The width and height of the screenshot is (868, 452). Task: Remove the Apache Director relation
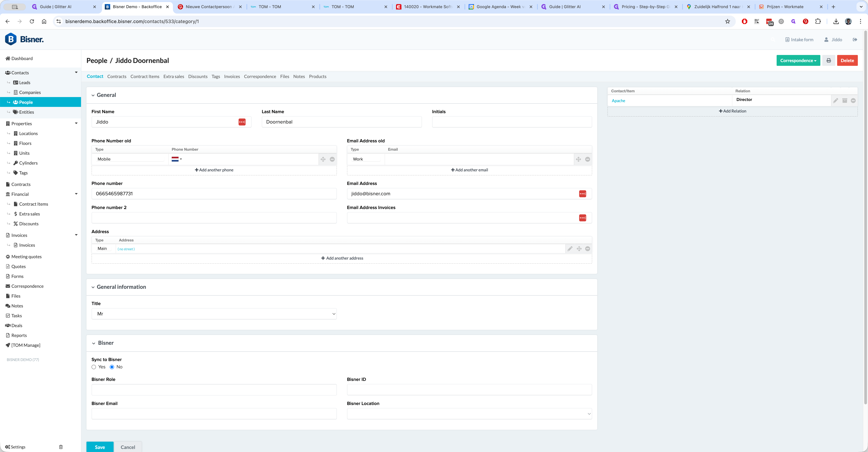coord(853,100)
